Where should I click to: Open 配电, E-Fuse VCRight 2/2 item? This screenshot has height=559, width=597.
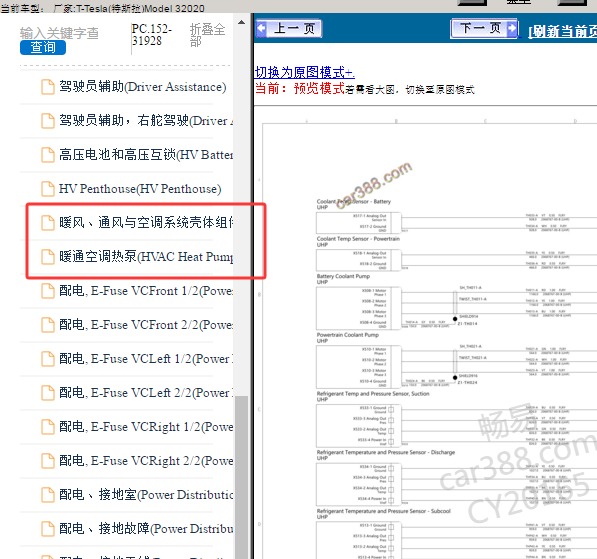pyautogui.click(x=146, y=460)
